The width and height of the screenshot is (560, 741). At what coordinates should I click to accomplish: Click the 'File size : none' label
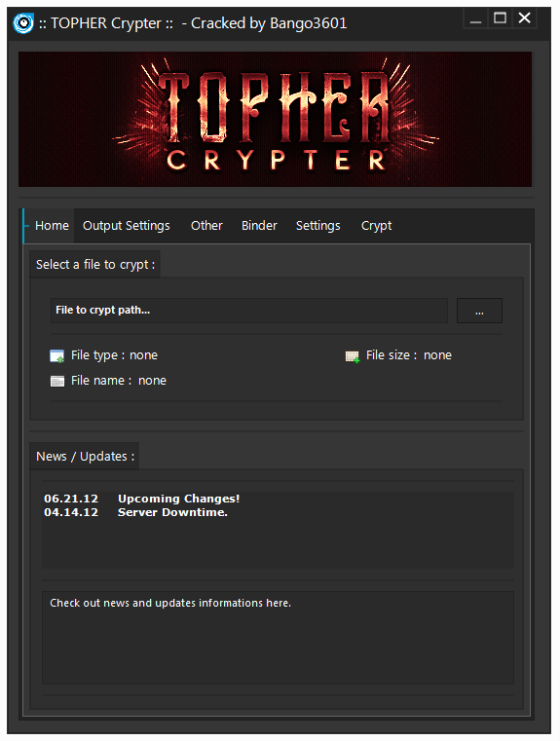pyautogui.click(x=409, y=355)
